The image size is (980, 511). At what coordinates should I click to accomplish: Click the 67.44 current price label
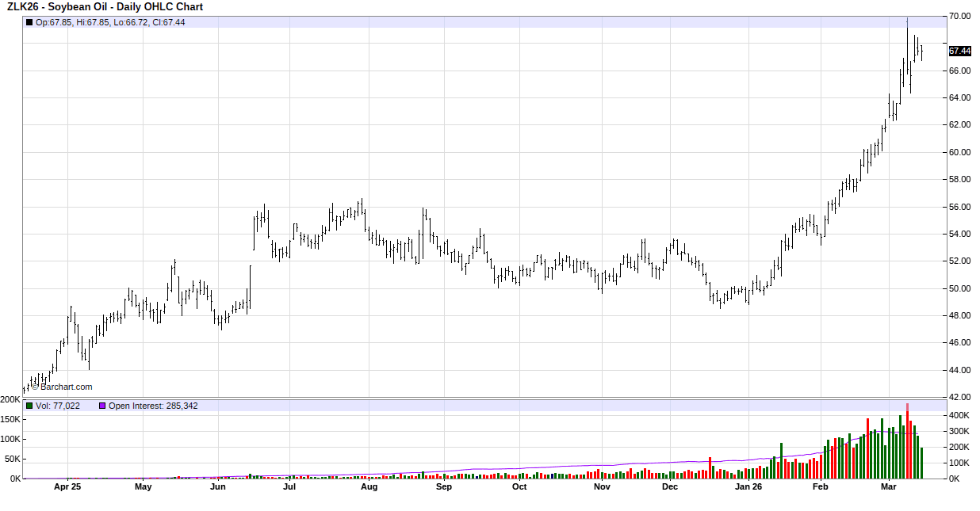(959, 51)
